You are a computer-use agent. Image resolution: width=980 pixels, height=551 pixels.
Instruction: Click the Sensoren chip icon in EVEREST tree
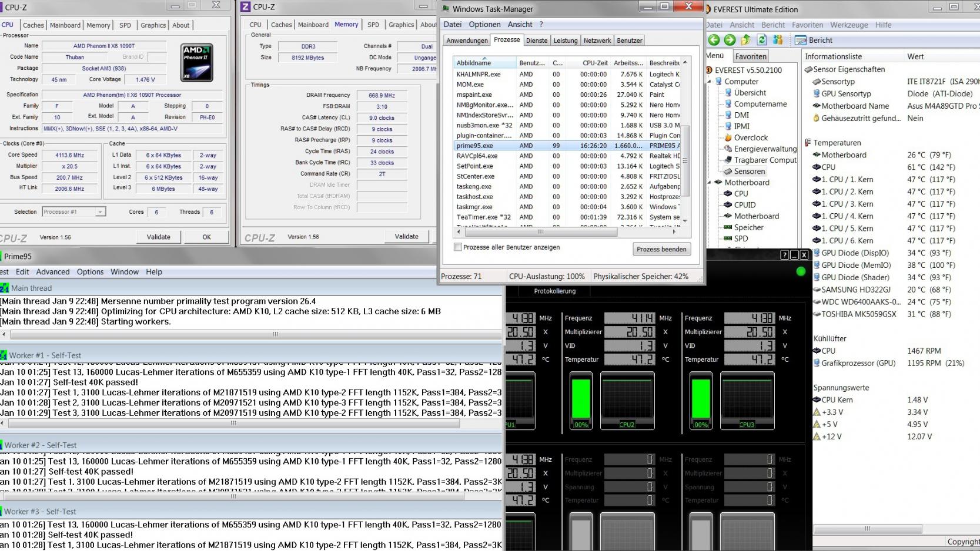[x=728, y=172]
